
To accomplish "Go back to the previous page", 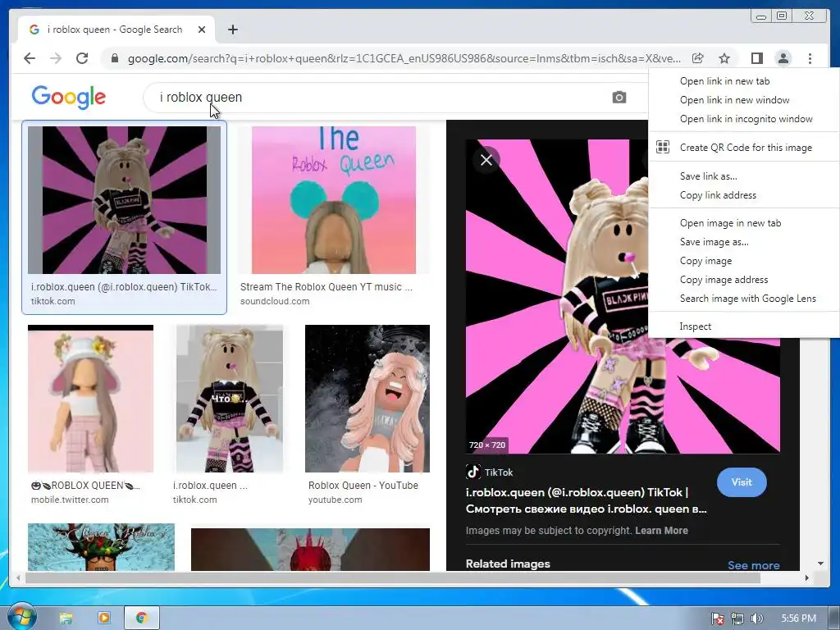I will click(30, 58).
